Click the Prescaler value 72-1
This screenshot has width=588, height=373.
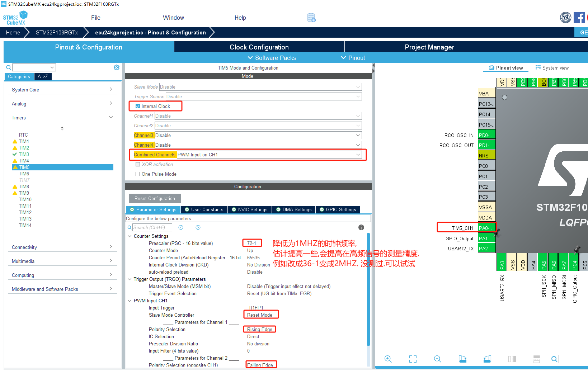coord(252,243)
